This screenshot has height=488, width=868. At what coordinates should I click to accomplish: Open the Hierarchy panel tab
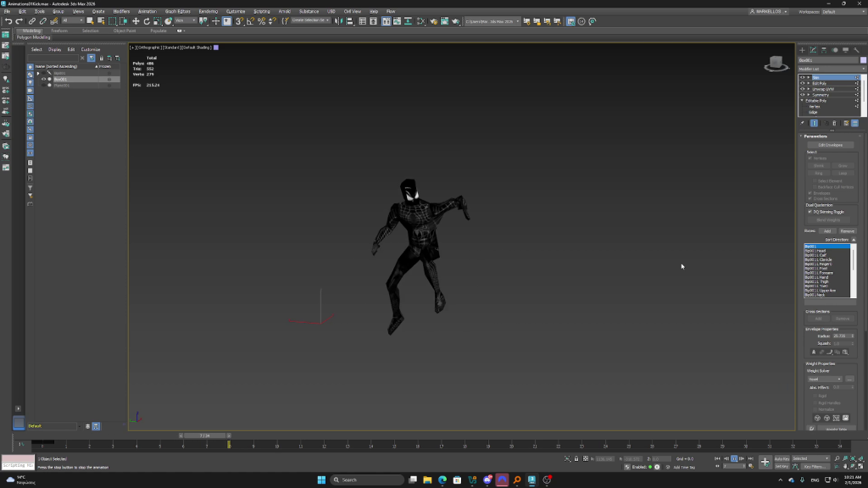[824, 50]
